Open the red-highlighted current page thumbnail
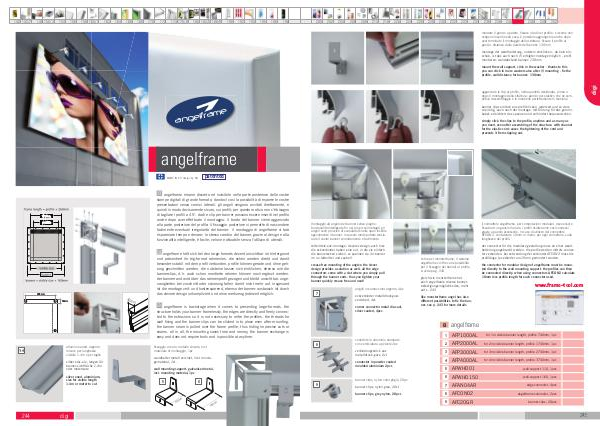 click(518, 15)
